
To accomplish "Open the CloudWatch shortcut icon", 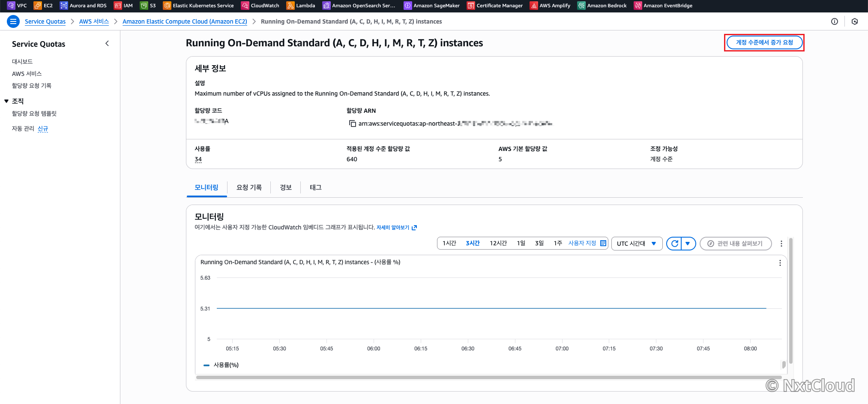I will point(245,6).
